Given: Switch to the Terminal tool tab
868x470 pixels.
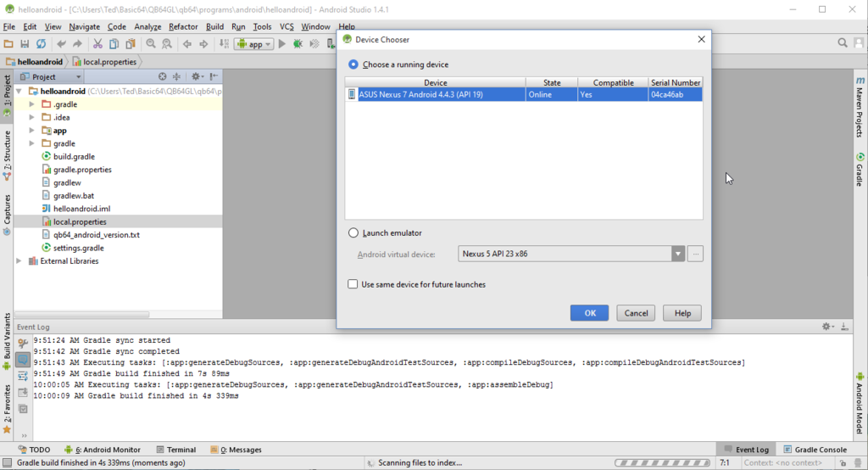Looking at the screenshot, I should click(x=175, y=450).
